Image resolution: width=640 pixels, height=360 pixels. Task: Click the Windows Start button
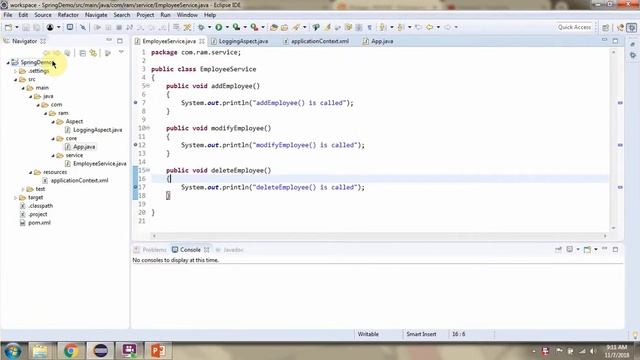point(12,351)
